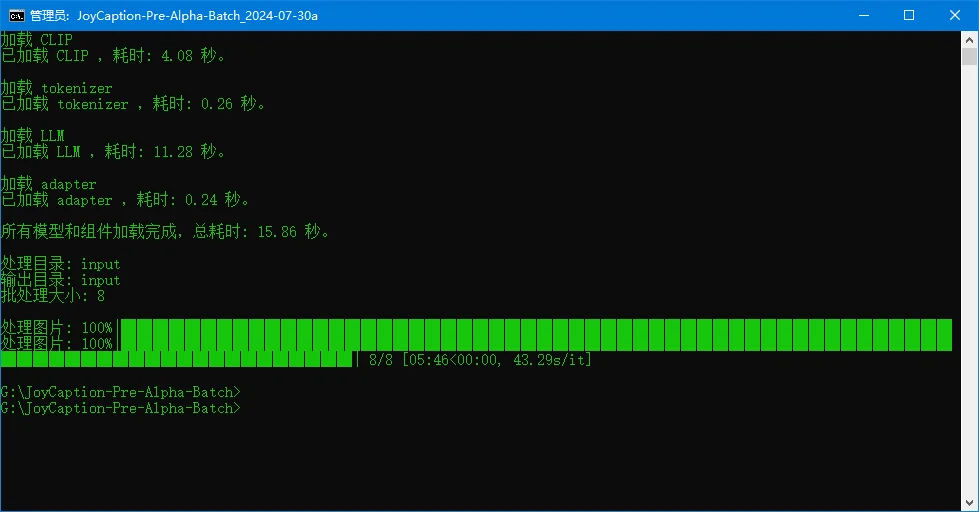
Task: Click the line '已加载 LLM ，耗时: 11.28 秒。'
Action: click(113, 151)
